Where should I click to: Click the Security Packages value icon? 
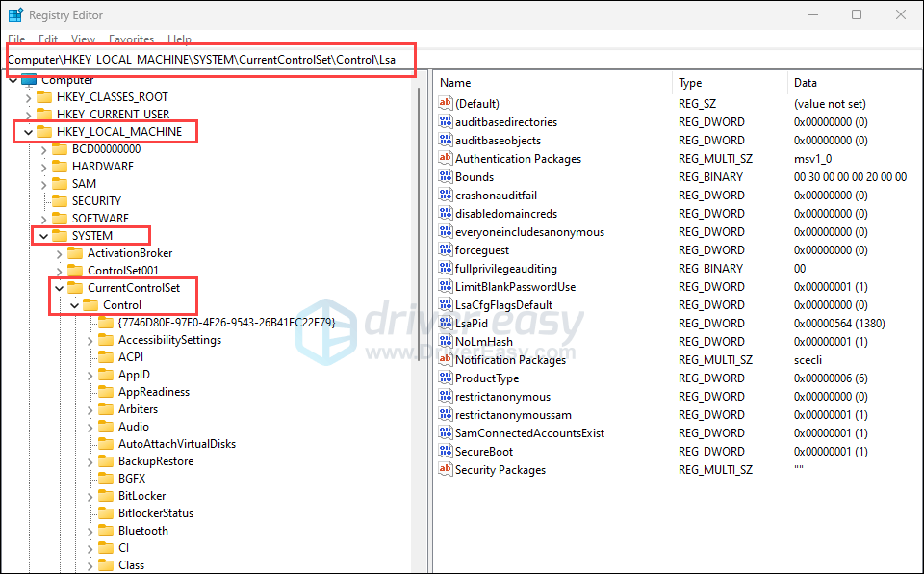[x=445, y=470]
